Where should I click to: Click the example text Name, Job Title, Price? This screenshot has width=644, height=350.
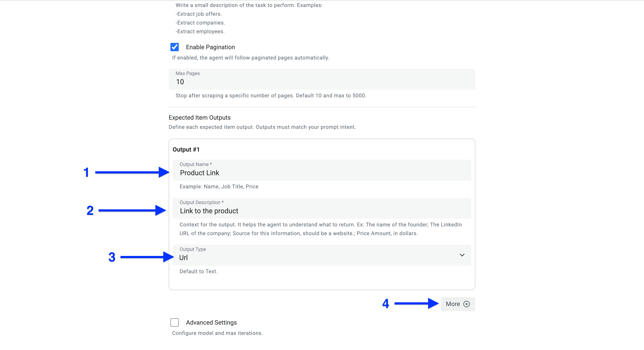pyautogui.click(x=219, y=186)
